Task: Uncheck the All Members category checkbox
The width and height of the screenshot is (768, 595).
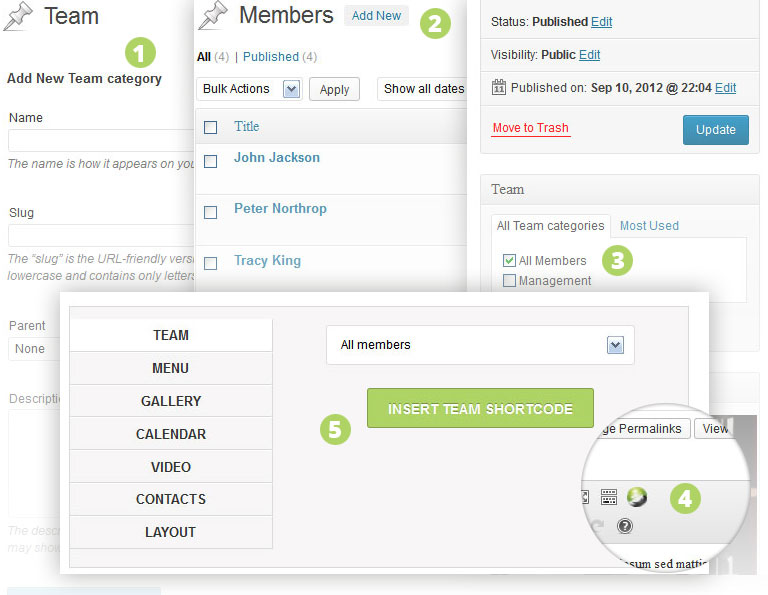Action: pos(509,261)
